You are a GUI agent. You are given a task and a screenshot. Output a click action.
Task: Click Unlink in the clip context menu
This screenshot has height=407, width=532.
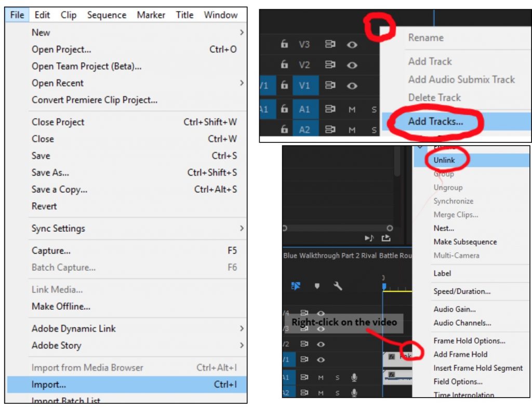tap(444, 161)
